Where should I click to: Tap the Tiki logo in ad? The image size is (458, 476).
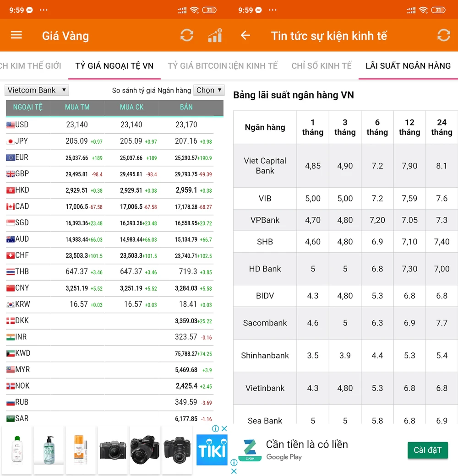pos(212,450)
